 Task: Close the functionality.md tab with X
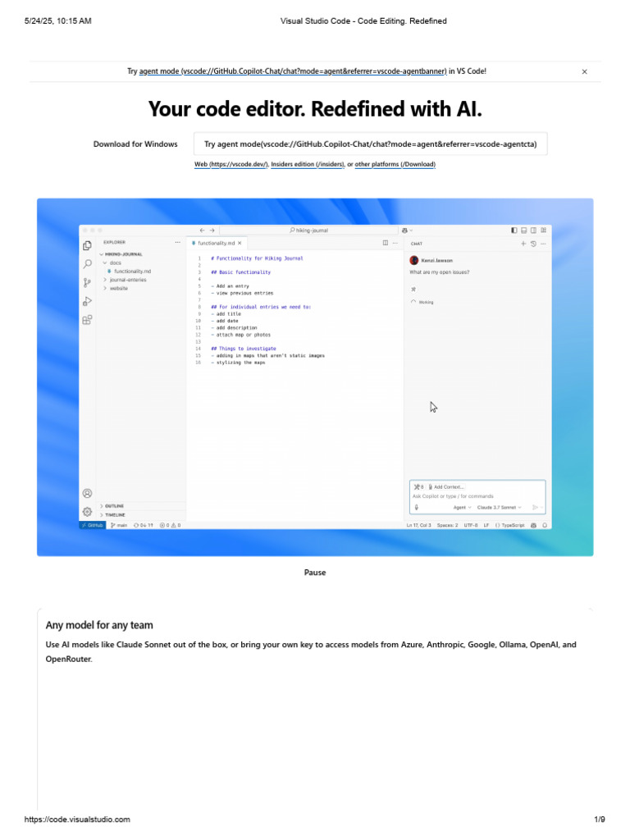tap(240, 243)
